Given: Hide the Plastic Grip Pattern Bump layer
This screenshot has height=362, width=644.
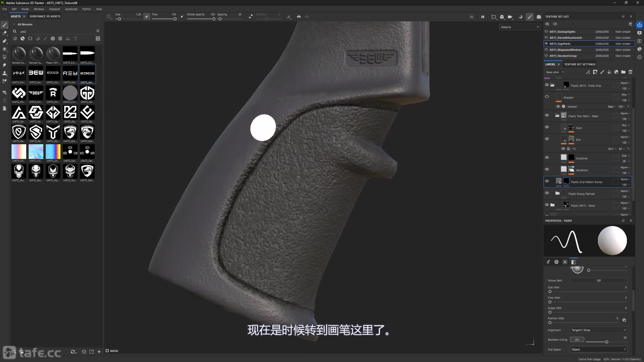Looking at the screenshot, I should point(547,181).
